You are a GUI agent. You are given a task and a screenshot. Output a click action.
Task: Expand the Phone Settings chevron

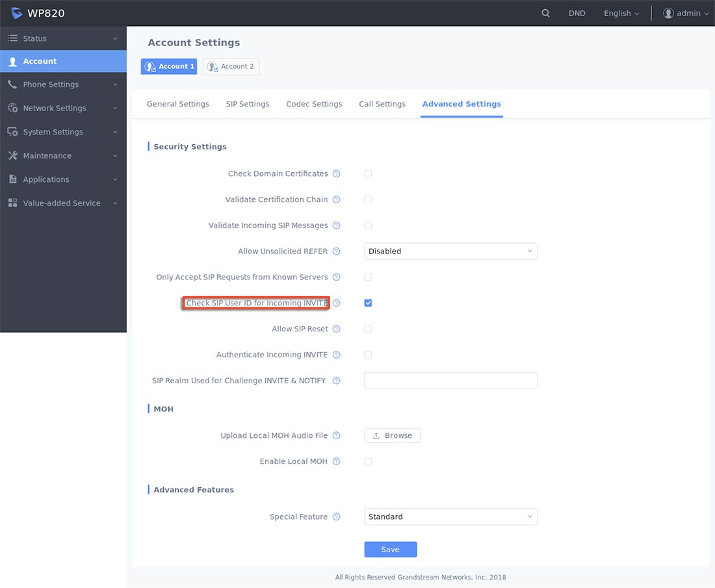[115, 84]
